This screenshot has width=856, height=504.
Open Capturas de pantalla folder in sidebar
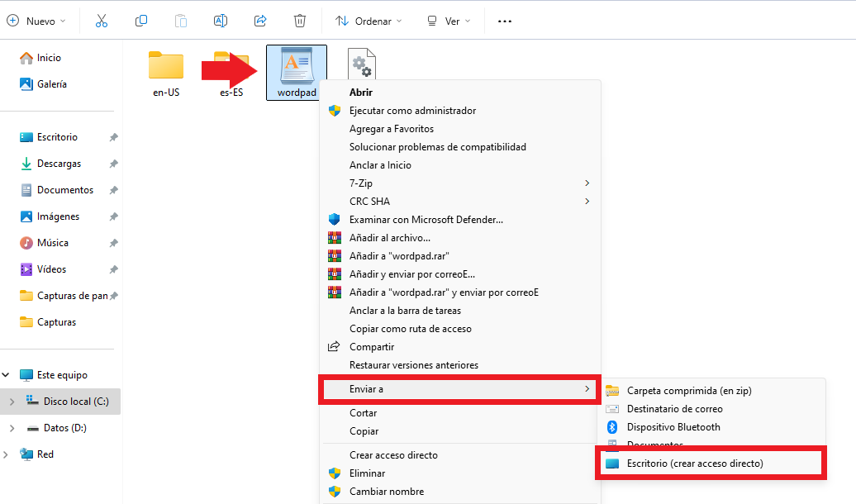(x=64, y=296)
